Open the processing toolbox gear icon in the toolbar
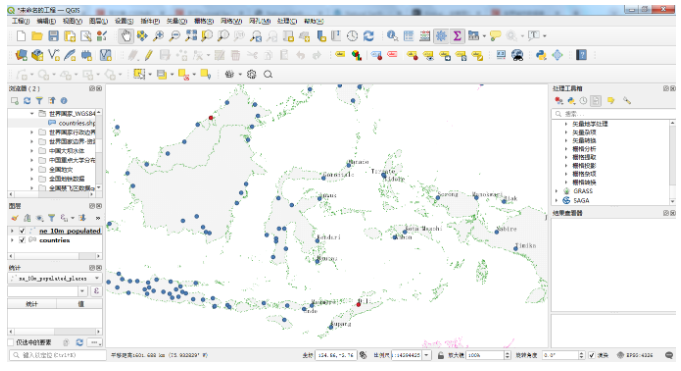This screenshot has width=681, height=371. (x=441, y=36)
